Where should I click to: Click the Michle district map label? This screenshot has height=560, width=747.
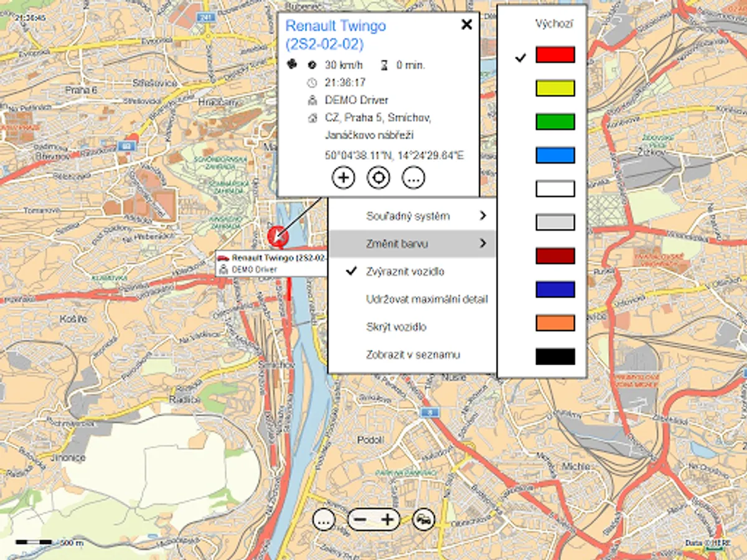point(575,465)
